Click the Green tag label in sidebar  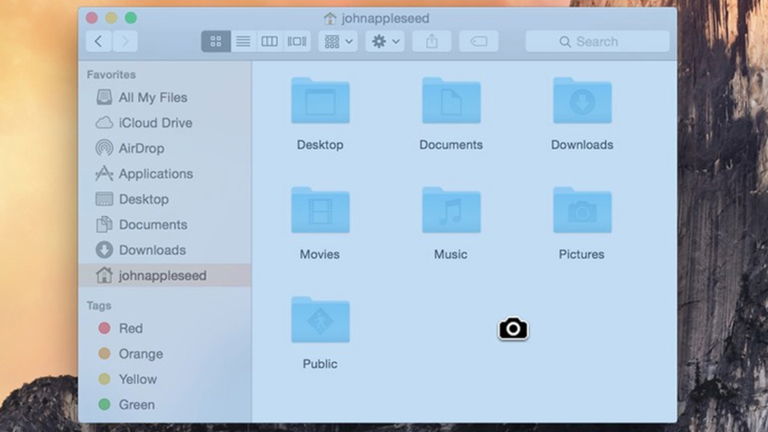[x=137, y=405]
